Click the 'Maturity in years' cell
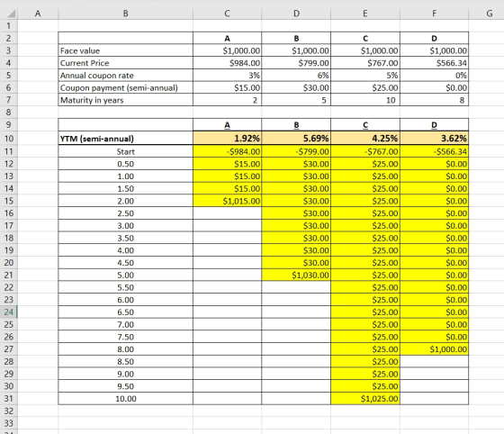Screen dimensions: 504x434 pyautogui.click(x=126, y=100)
